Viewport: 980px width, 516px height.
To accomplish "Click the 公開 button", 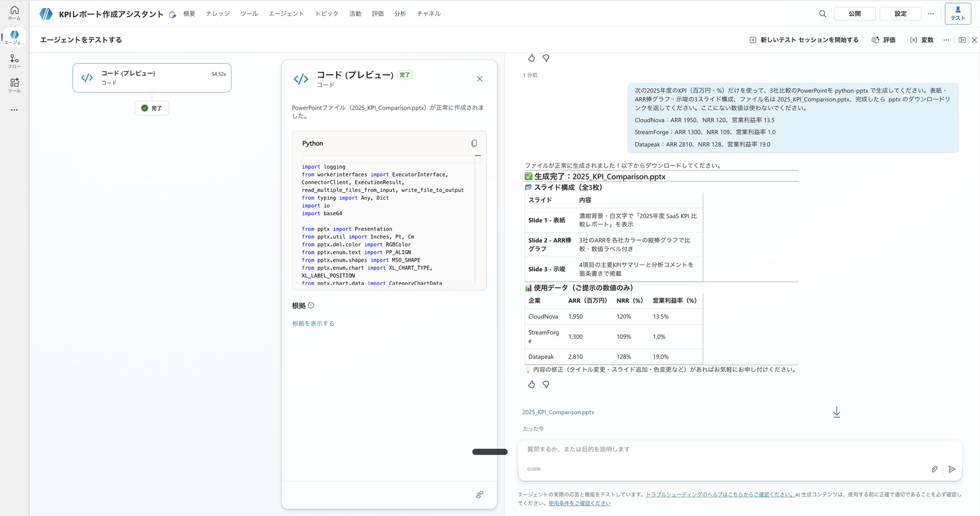I will (x=854, y=13).
